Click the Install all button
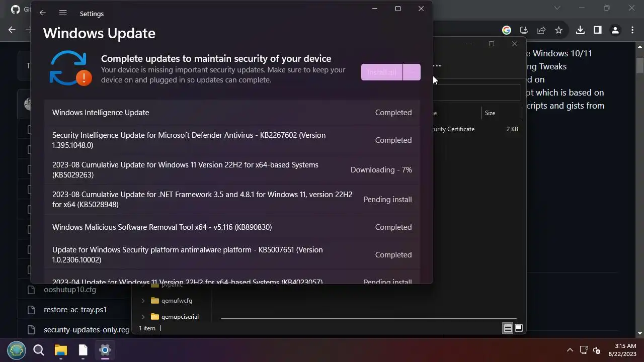Image resolution: width=644 pixels, height=362 pixels. [x=382, y=72]
